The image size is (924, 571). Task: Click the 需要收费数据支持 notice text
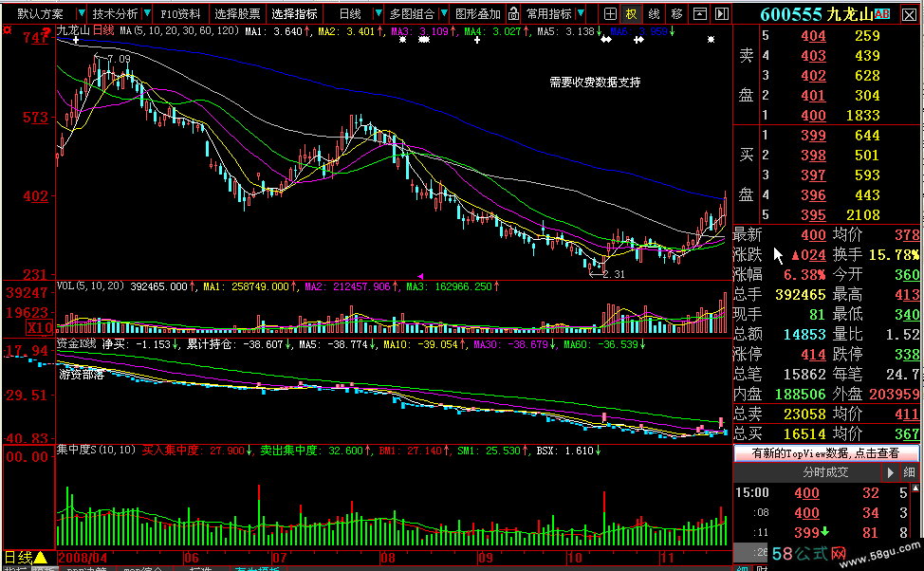click(x=595, y=83)
